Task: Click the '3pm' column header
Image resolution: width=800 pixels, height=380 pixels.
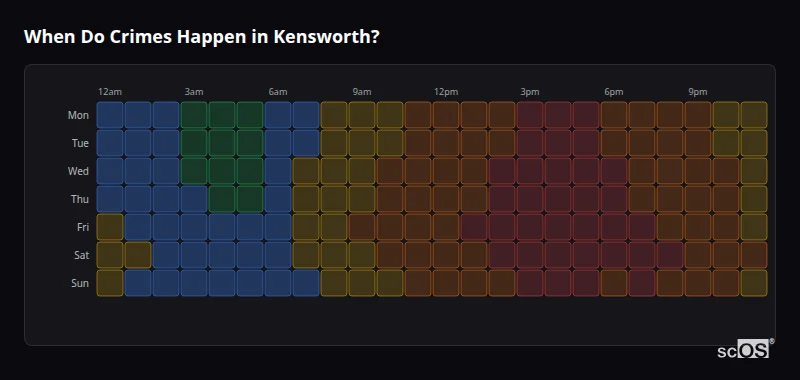Action: click(530, 92)
